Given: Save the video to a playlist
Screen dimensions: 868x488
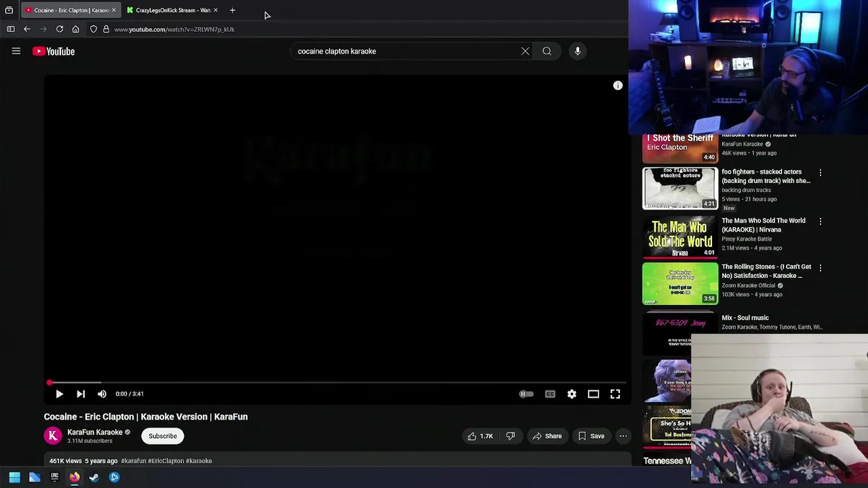Looking at the screenshot, I should coord(591,436).
